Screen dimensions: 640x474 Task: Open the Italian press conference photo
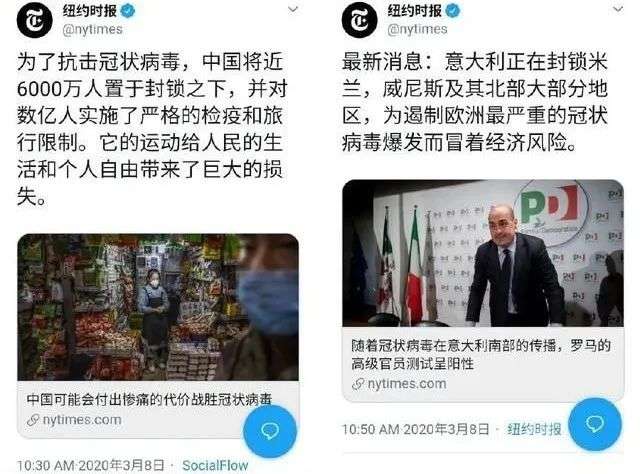click(483, 253)
